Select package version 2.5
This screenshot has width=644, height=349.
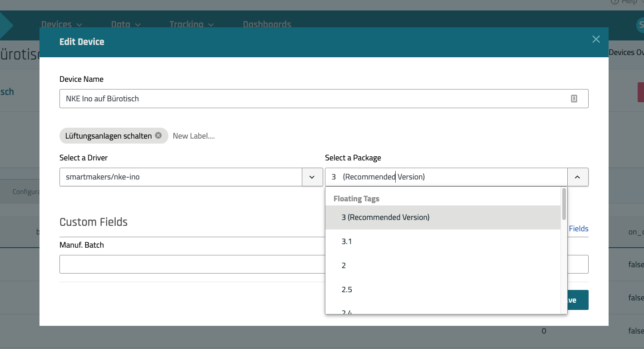[347, 289]
